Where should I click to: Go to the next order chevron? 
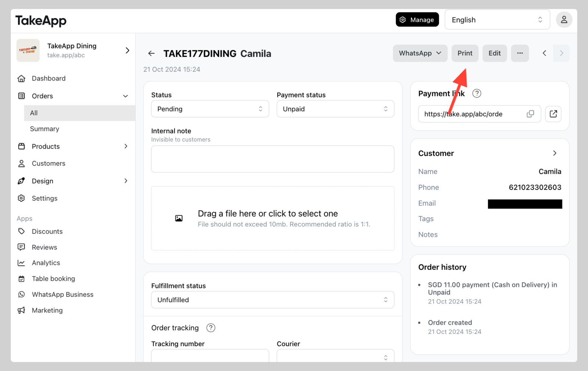pos(561,53)
